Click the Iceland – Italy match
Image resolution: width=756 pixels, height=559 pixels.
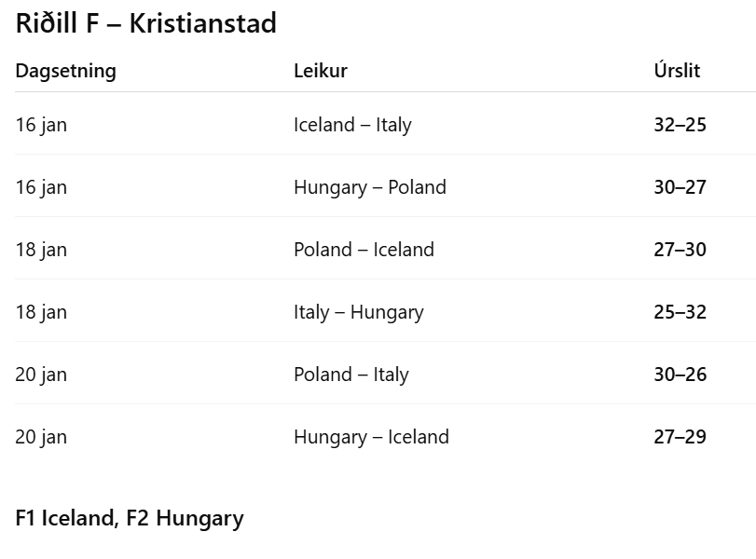tap(352, 125)
